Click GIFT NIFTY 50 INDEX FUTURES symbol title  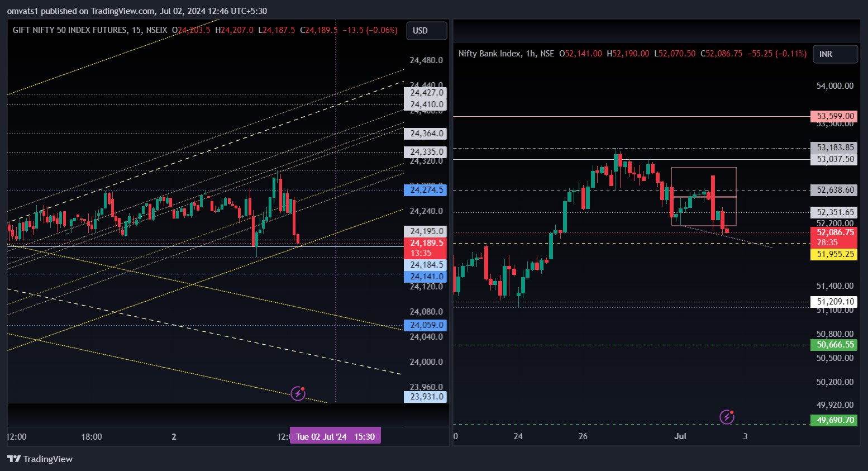(70, 30)
